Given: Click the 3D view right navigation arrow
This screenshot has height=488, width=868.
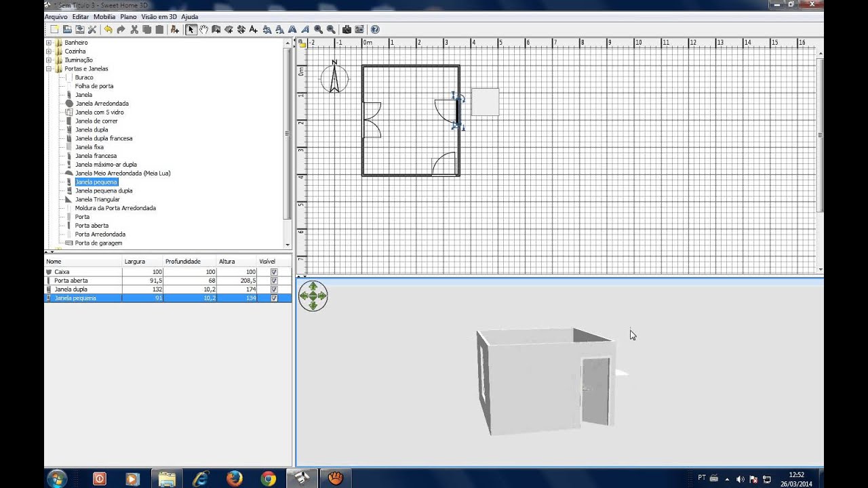Looking at the screenshot, I should (x=322, y=296).
